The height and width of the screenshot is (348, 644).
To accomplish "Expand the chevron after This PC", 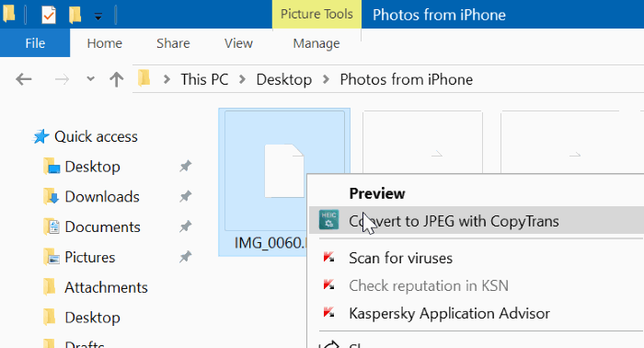I will click(242, 79).
